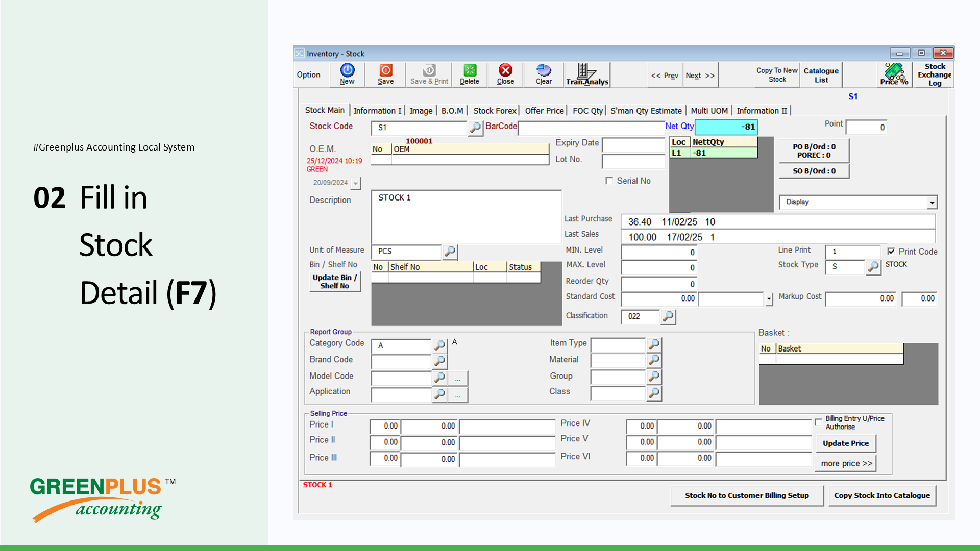Open the Brand Code lookup magnifier

pos(439,361)
